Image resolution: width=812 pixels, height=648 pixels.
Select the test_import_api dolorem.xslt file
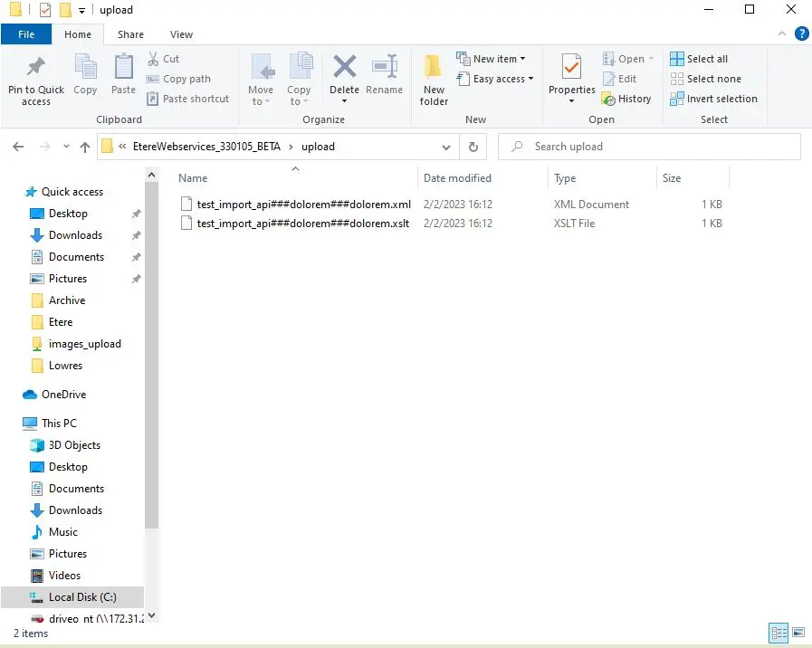coord(302,224)
